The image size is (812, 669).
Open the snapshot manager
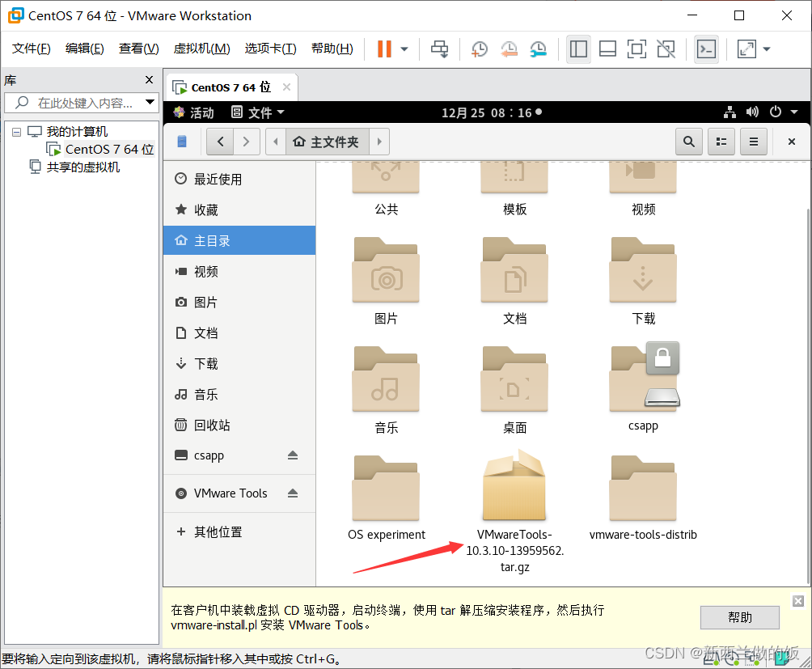pos(539,49)
